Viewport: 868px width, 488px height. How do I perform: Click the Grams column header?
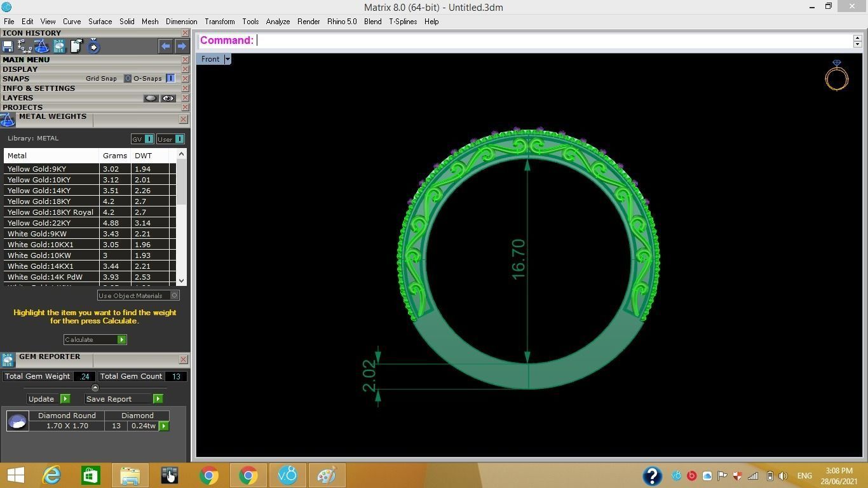click(x=115, y=156)
